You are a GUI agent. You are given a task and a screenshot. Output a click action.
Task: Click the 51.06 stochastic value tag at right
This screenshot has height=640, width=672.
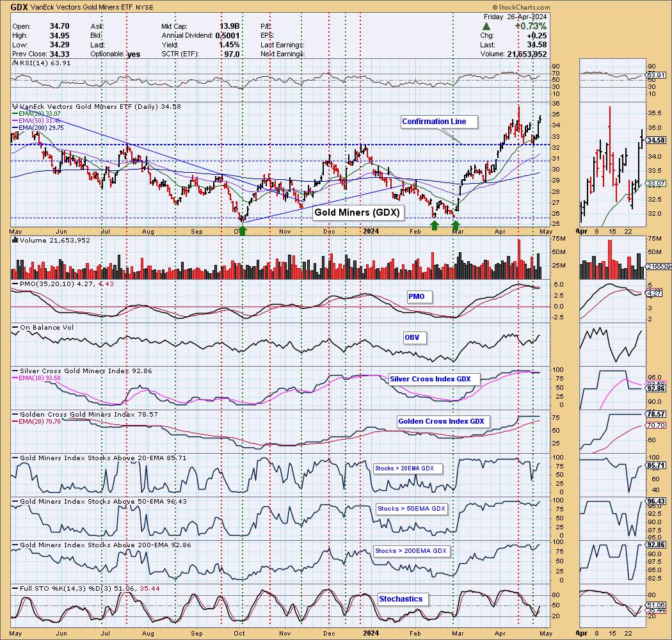[x=656, y=605]
